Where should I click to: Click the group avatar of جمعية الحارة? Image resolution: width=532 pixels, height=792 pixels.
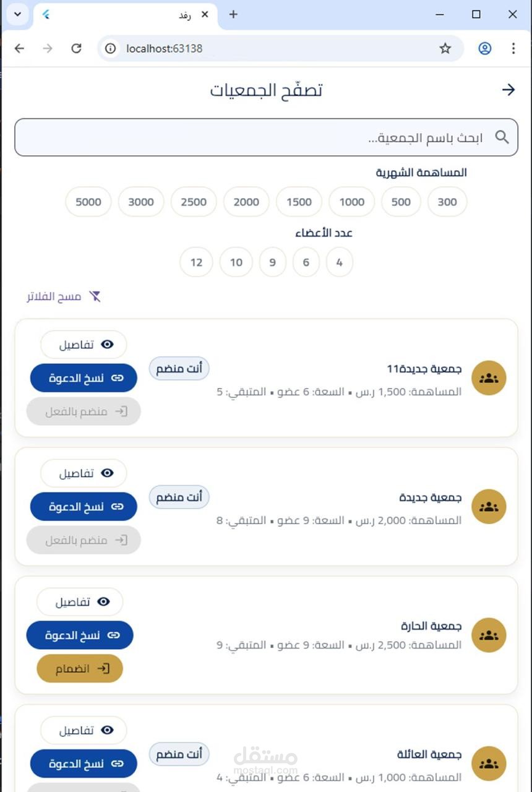[489, 635]
